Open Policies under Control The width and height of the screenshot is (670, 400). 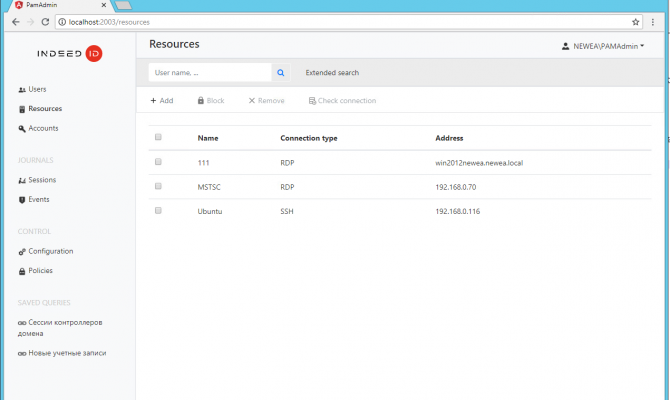(40, 271)
